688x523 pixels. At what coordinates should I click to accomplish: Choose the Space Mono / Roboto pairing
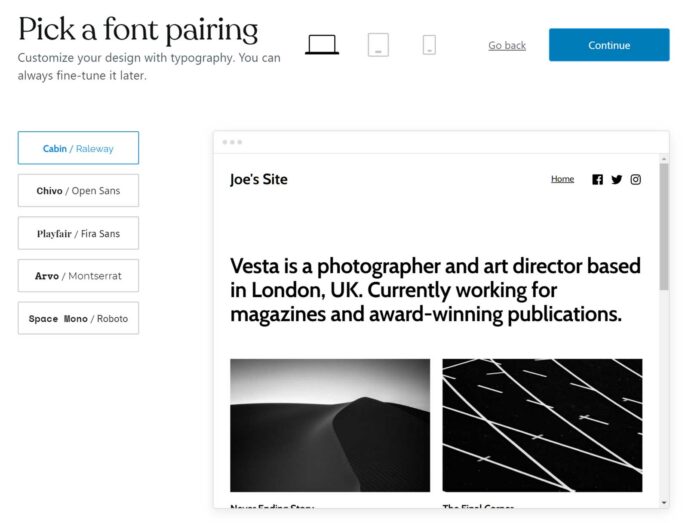pyautogui.click(x=78, y=318)
